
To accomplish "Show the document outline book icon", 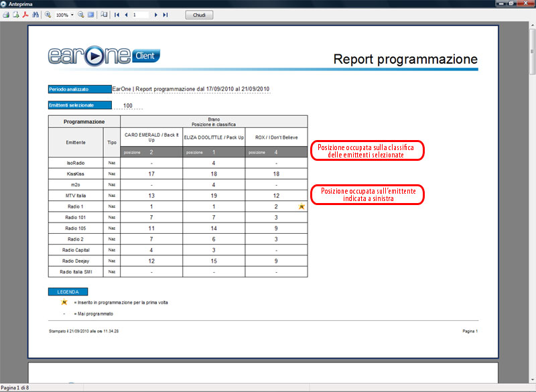I will [x=104, y=15].
